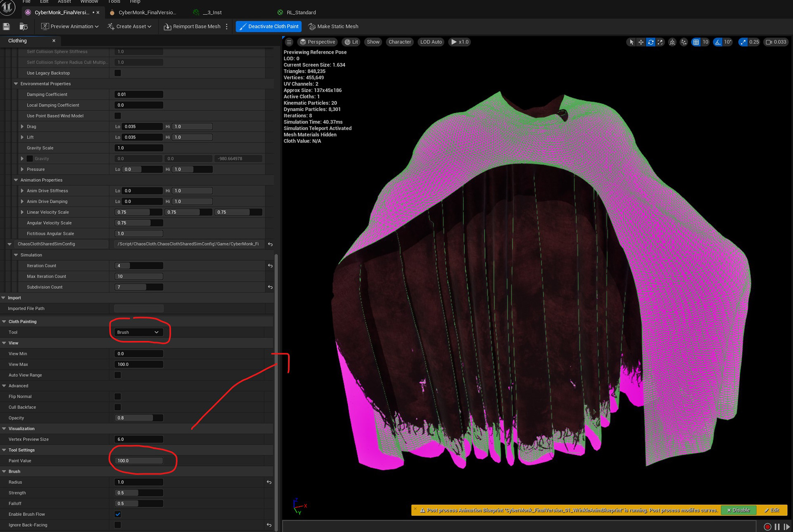Open the Unreal Engine logo menu
The image size is (793, 532).
tap(7, 7)
